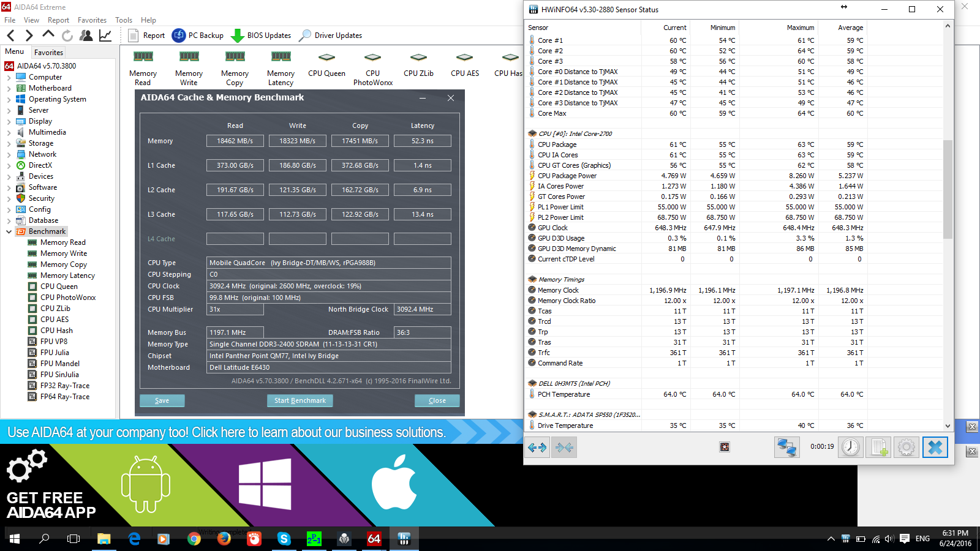Open PC Backup in the toolbar

[x=198, y=36]
